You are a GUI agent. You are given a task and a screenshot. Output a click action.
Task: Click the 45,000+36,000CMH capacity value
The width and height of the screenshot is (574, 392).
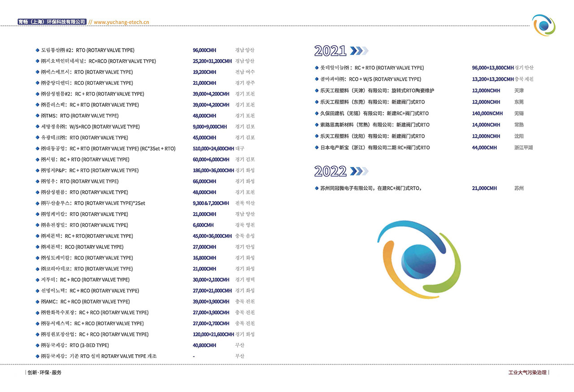(212, 236)
